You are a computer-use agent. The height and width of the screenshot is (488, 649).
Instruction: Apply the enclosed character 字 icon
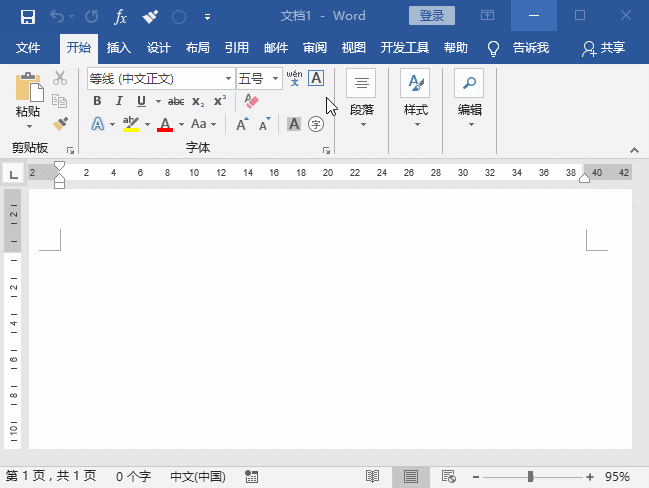pyautogui.click(x=316, y=124)
